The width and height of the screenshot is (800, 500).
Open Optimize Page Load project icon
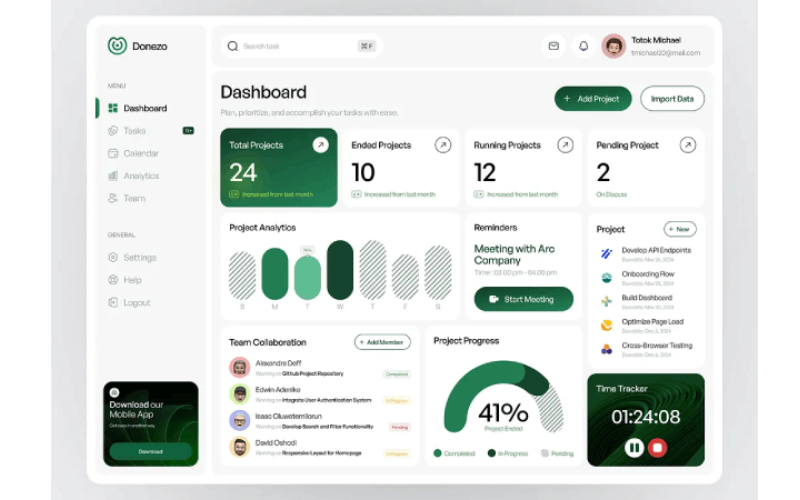(x=606, y=325)
